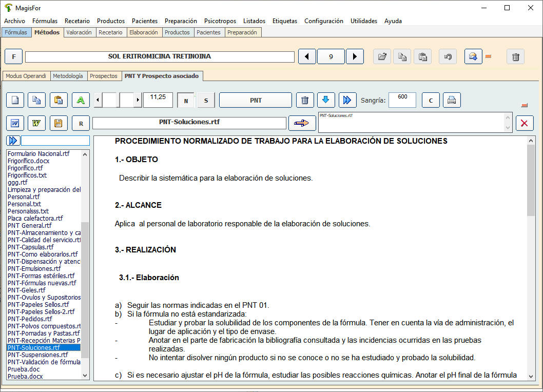Toggle the S format button
The height and width of the screenshot is (392, 543).
[206, 101]
